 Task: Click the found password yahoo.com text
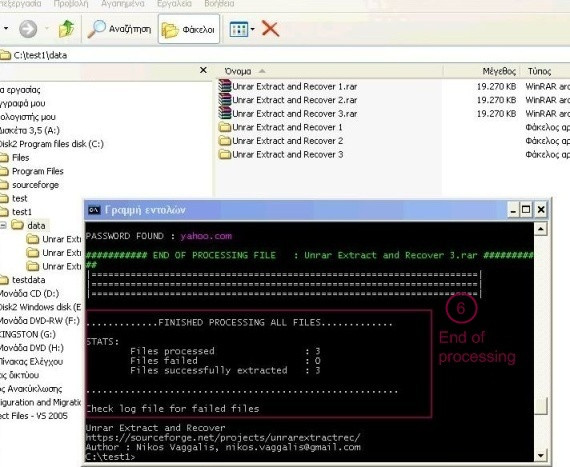pos(206,236)
